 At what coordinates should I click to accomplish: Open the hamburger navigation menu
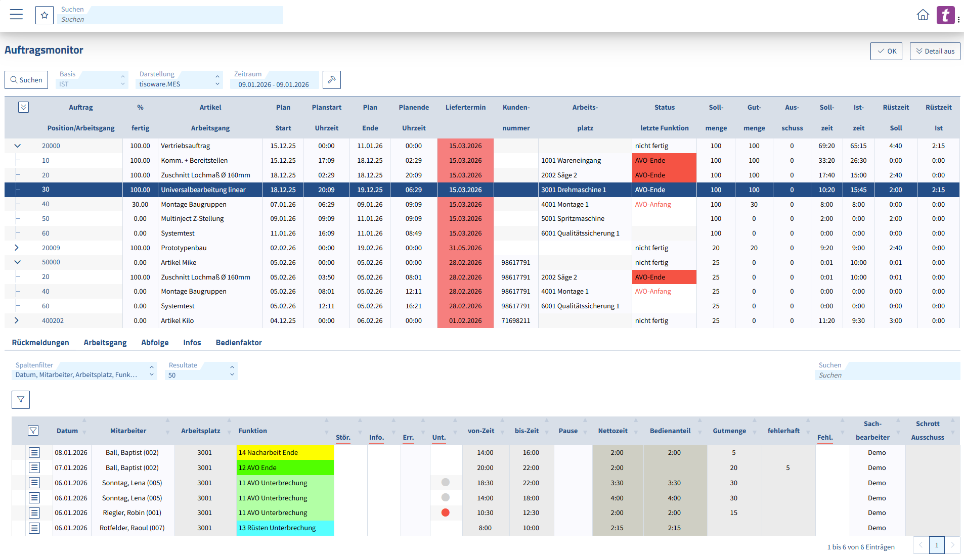pos(16,14)
